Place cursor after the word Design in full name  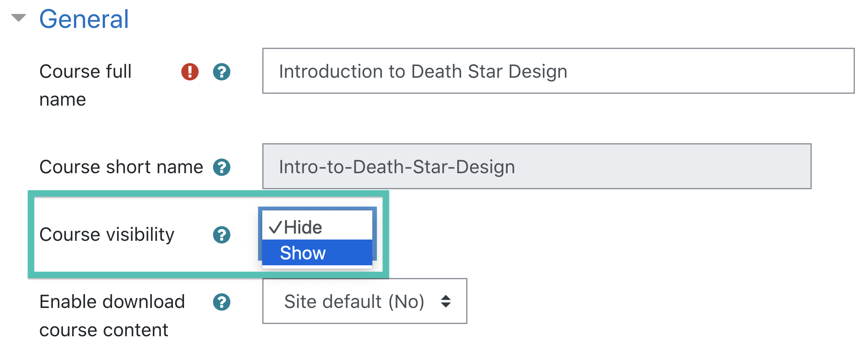[568, 71]
